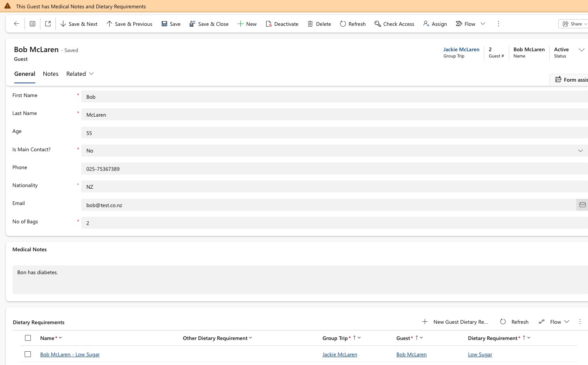The width and height of the screenshot is (588, 365).
Task: Tick the select-all rows checkbox
Action: coord(28,338)
